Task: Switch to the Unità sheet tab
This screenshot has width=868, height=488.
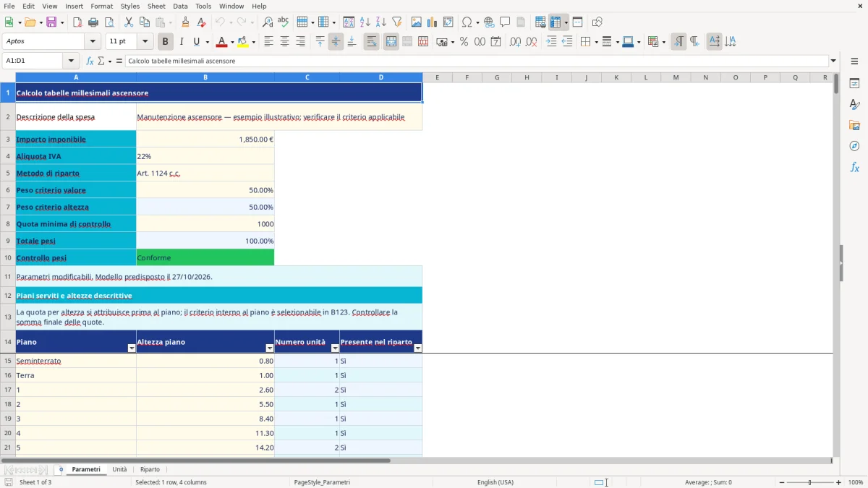Action: click(x=119, y=469)
